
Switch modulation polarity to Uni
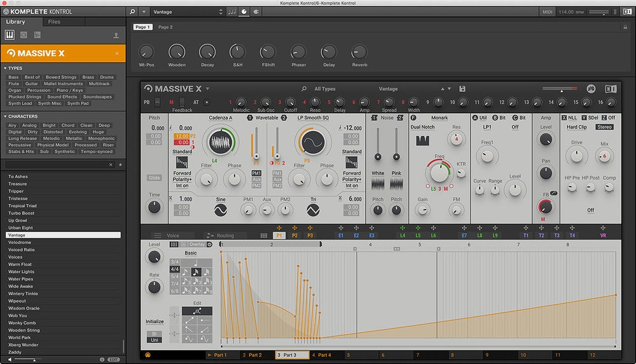[154, 340]
